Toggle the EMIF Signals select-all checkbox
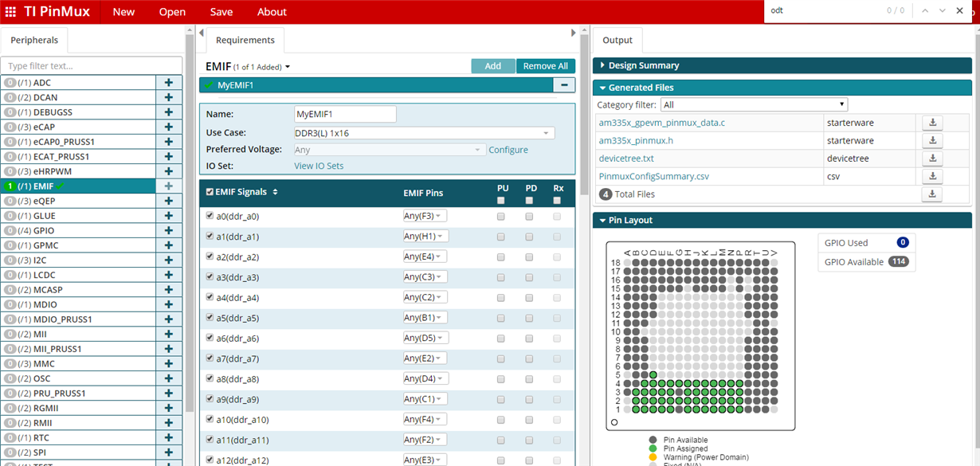Viewport: 980px width, 466px height. tap(210, 192)
